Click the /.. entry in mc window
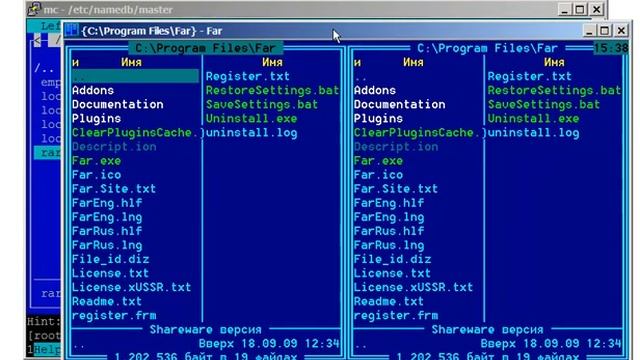The width and height of the screenshot is (640, 360). 44,69
